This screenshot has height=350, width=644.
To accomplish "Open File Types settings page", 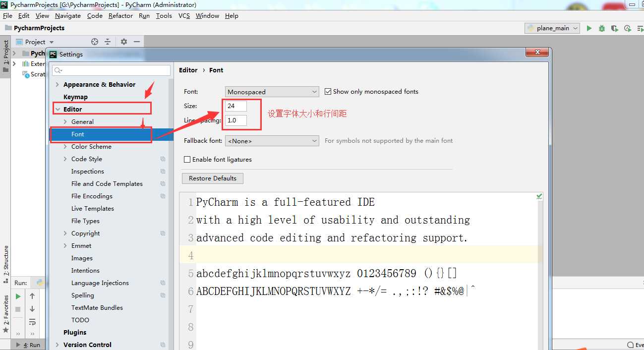I will coord(85,221).
